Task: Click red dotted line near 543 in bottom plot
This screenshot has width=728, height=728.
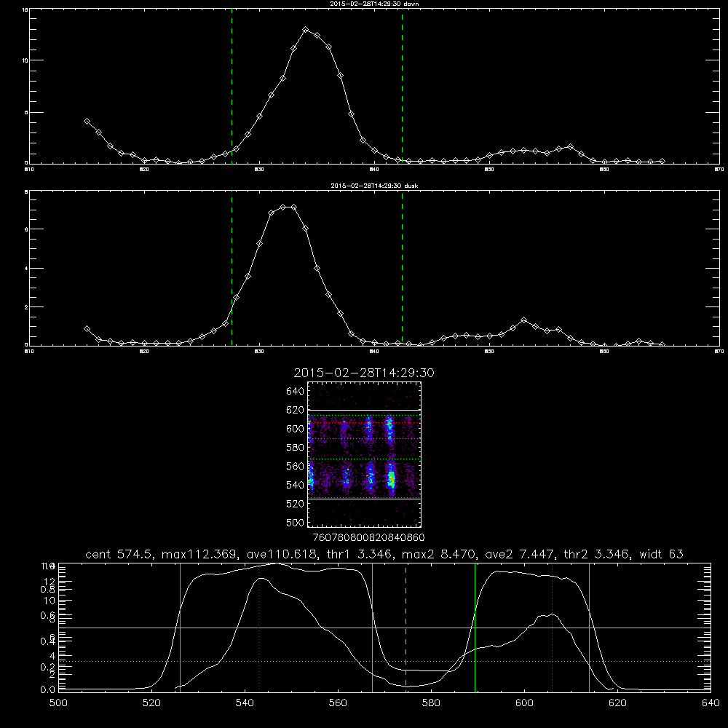Action: [258, 627]
